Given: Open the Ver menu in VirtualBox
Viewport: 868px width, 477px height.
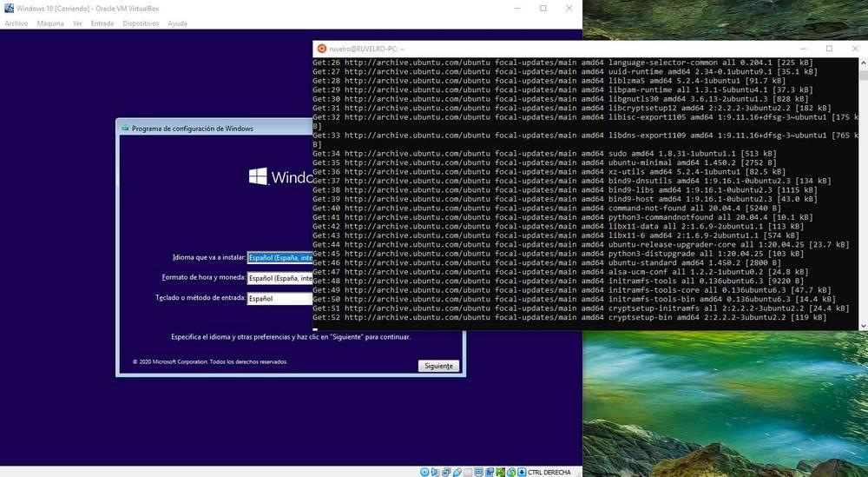Looking at the screenshot, I should click(x=77, y=23).
